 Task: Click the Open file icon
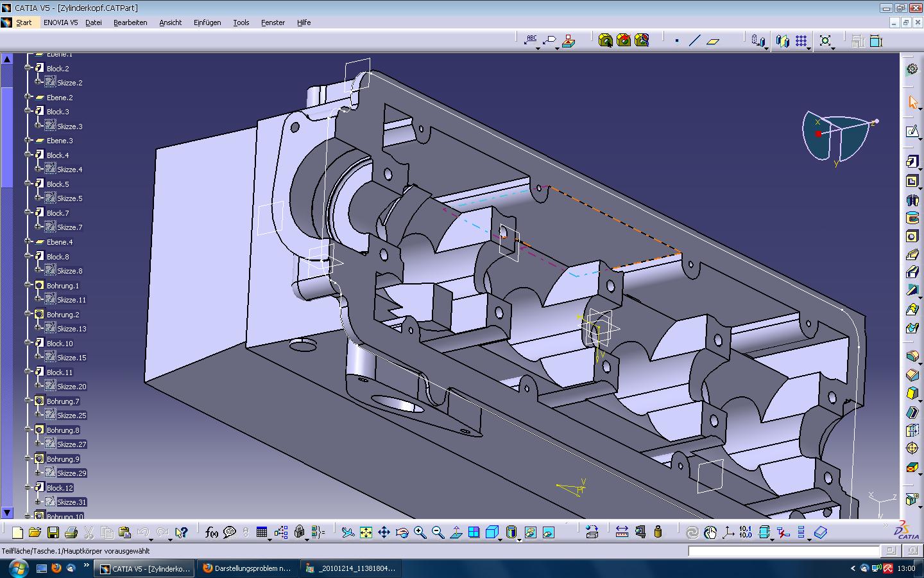pyautogui.click(x=35, y=532)
